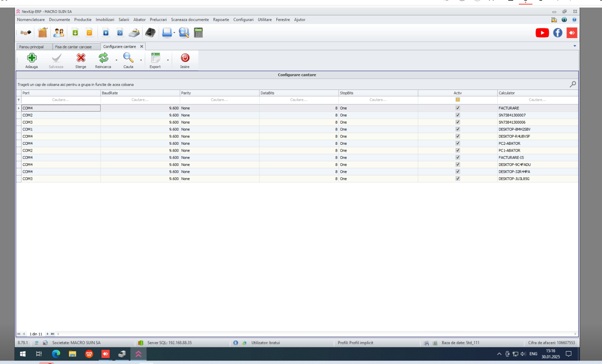Open the calculator icon in main toolbar
The width and height of the screenshot is (602, 364).
tap(199, 33)
